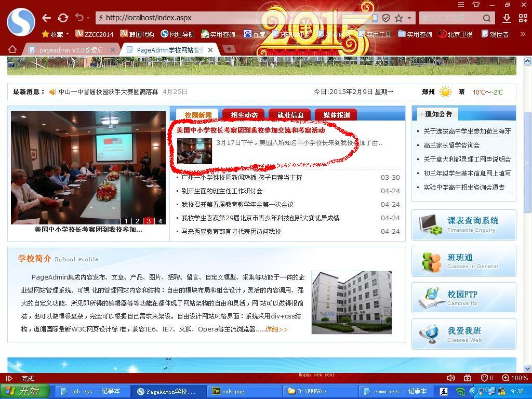The height and width of the screenshot is (399, 532).
Task: Click the page zoom 100% control
Action: 515,378
